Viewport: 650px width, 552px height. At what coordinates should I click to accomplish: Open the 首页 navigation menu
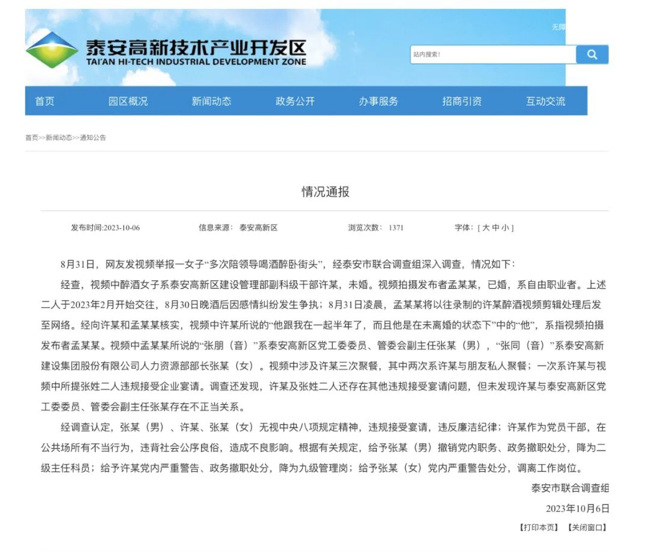pyautogui.click(x=45, y=101)
